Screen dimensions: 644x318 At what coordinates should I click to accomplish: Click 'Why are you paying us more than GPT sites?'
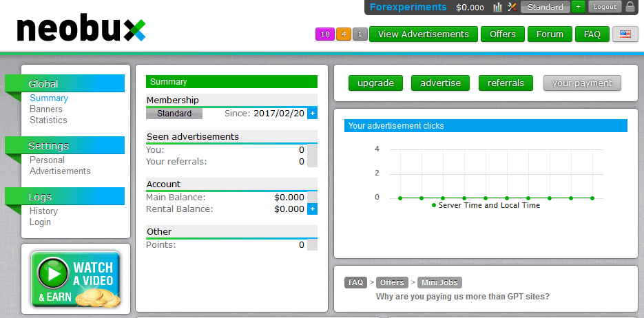pyautogui.click(x=463, y=296)
